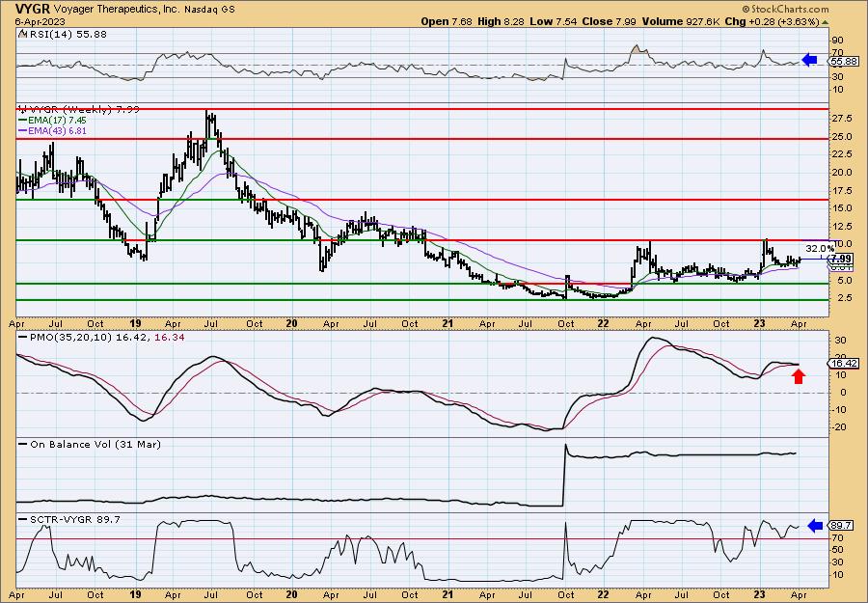The width and height of the screenshot is (868, 603).
Task: Click the VYGR ticker symbol in the header
Action: [33, 9]
